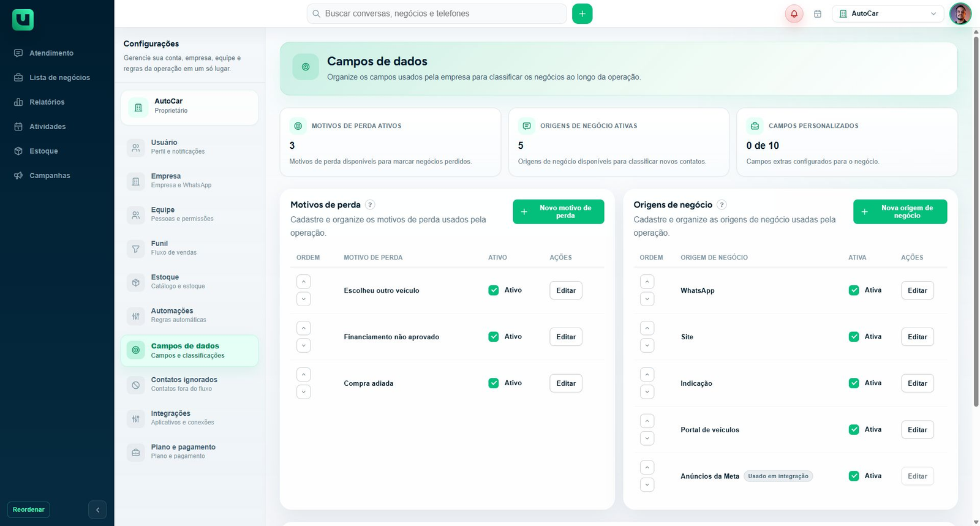Move Site origin up
980x526 pixels.
point(647,328)
